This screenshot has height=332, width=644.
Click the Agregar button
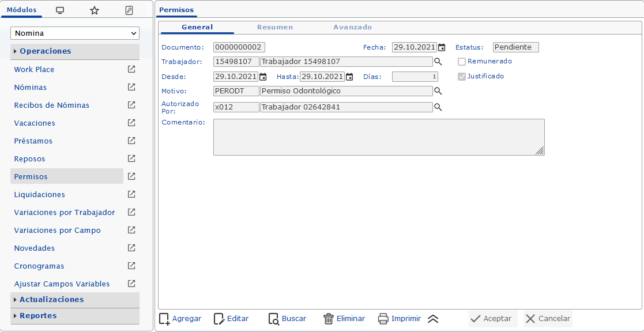(x=180, y=319)
